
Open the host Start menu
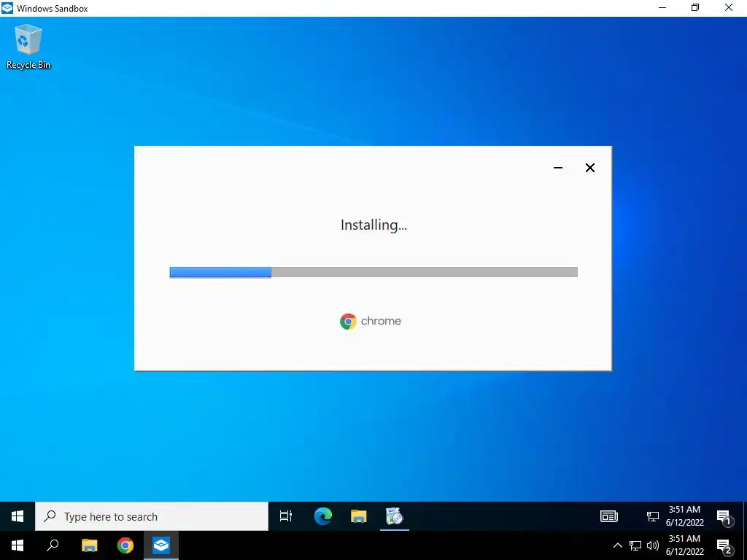click(18, 545)
